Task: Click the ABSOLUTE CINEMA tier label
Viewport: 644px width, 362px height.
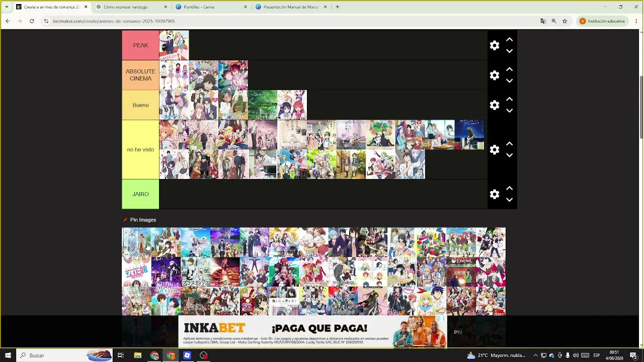Action: pyautogui.click(x=140, y=75)
